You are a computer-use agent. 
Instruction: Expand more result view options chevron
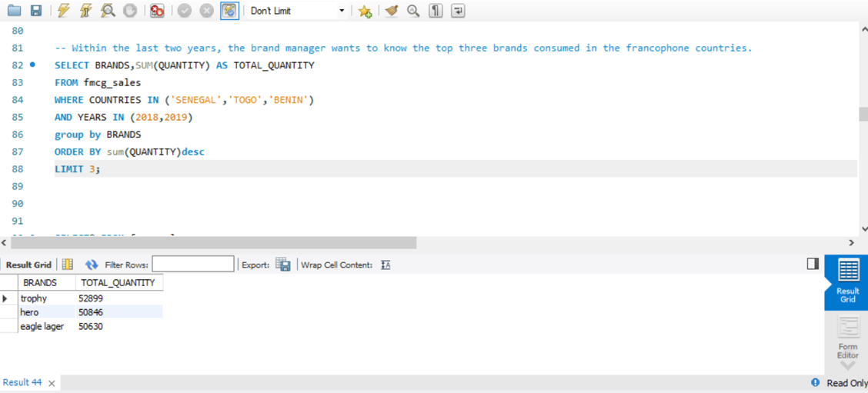coord(847,366)
